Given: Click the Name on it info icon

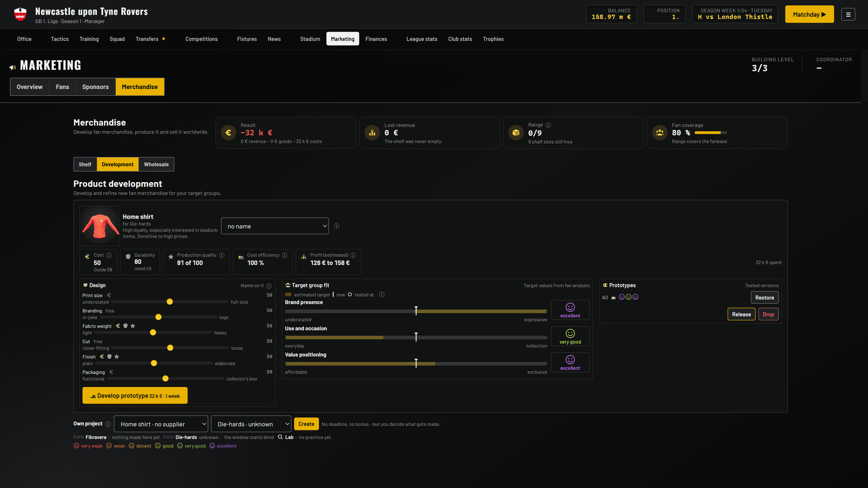Looking at the screenshot, I should point(269,286).
